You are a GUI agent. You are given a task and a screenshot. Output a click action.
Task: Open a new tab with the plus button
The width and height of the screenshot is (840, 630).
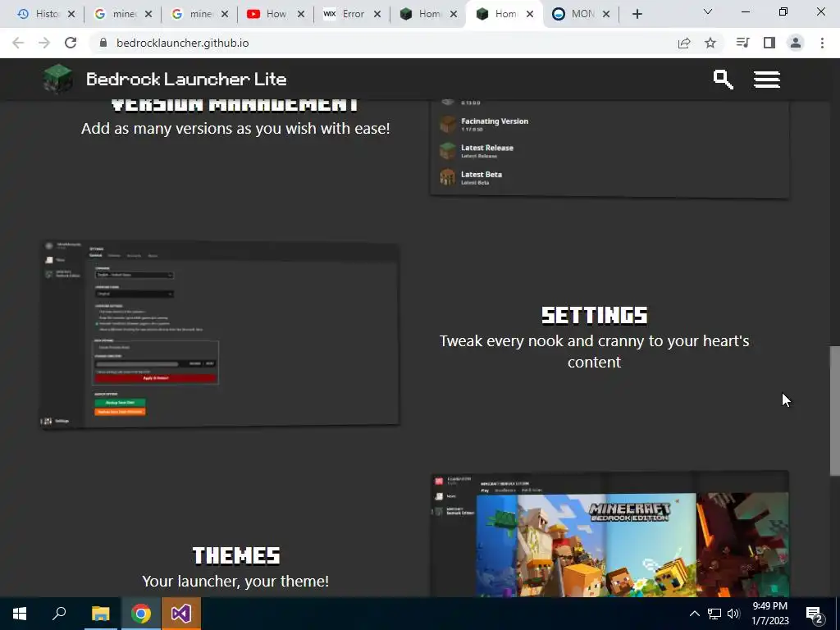click(x=637, y=14)
